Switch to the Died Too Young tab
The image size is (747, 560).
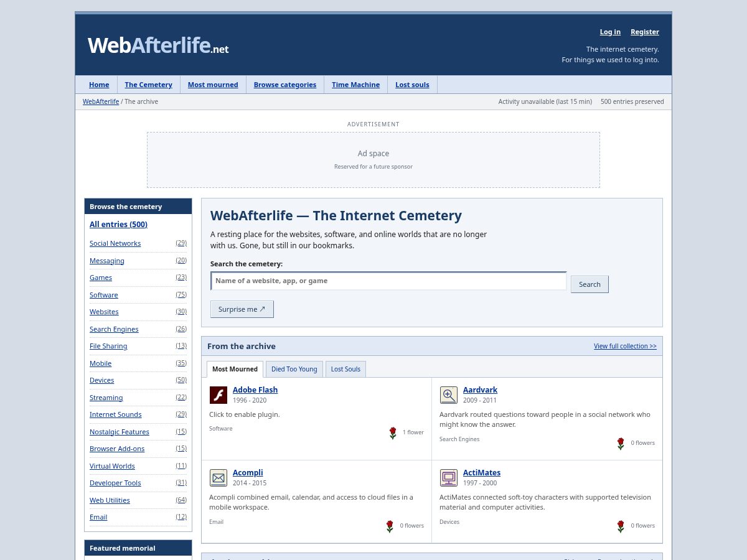point(294,369)
